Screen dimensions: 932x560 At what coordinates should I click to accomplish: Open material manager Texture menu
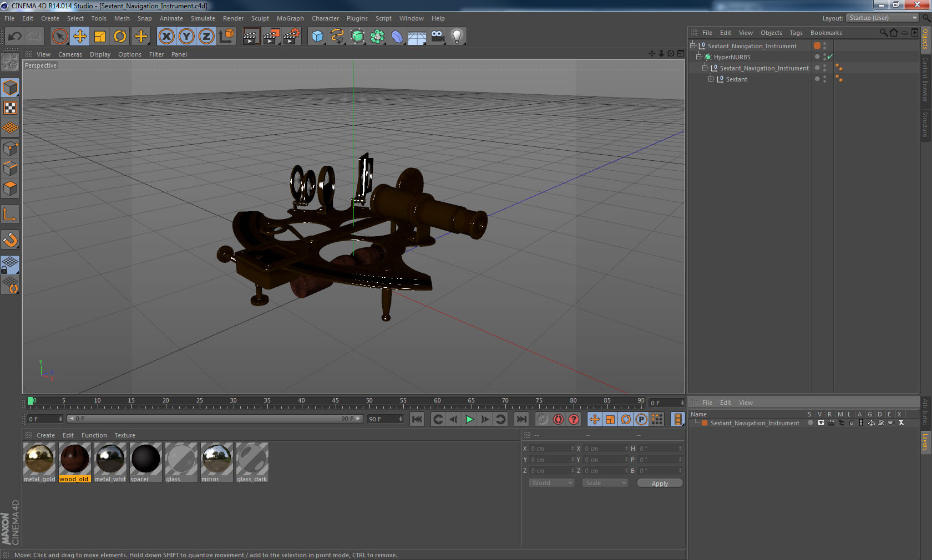coord(125,435)
